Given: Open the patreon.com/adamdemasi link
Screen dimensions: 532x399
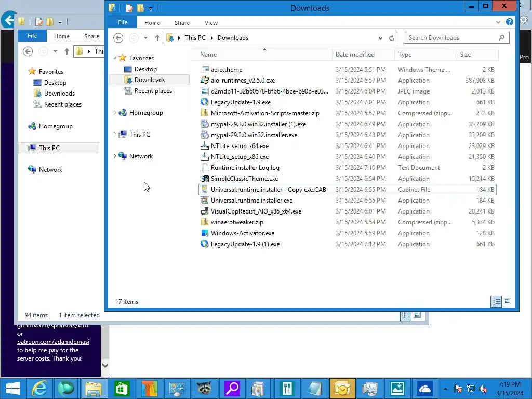Looking at the screenshot, I should [54, 342].
